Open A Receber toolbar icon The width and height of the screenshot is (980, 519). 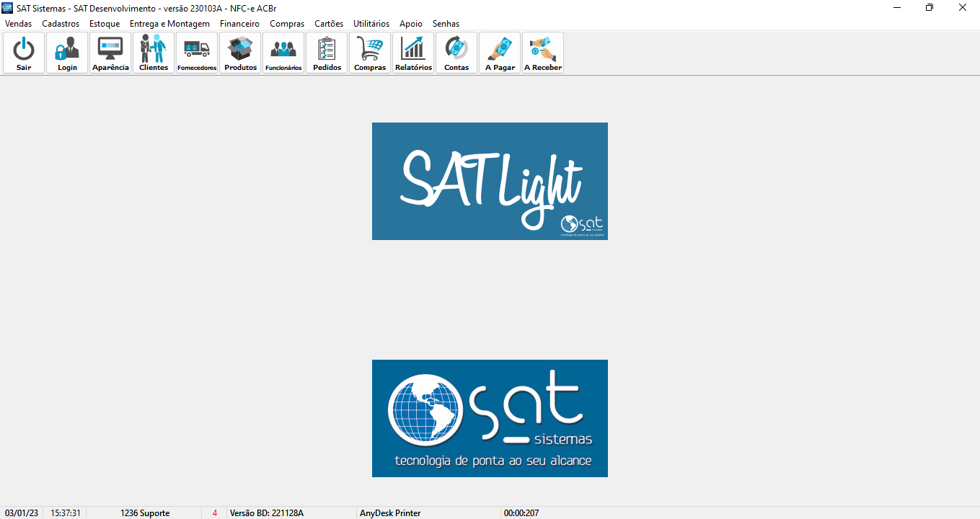tap(543, 52)
